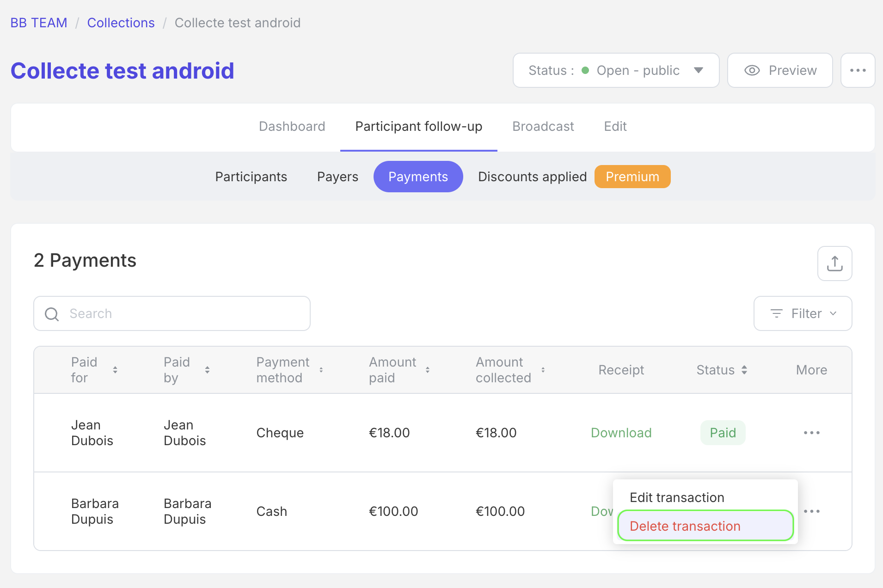Toggle sorting on the Status column
The height and width of the screenshot is (588, 883).
coord(744,370)
